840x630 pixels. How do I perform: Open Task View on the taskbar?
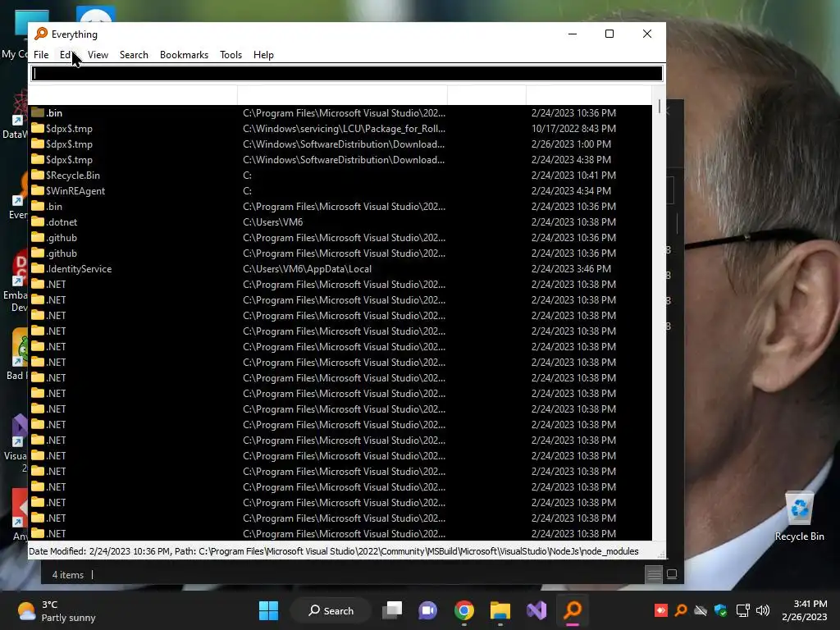click(x=391, y=610)
